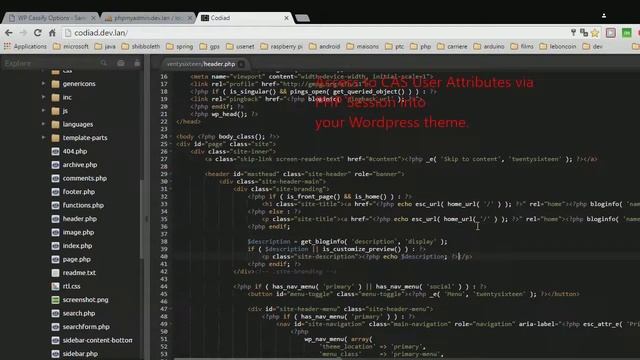Select the genericons folder icon
The width and height of the screenshot is (640, 360).
56,84
